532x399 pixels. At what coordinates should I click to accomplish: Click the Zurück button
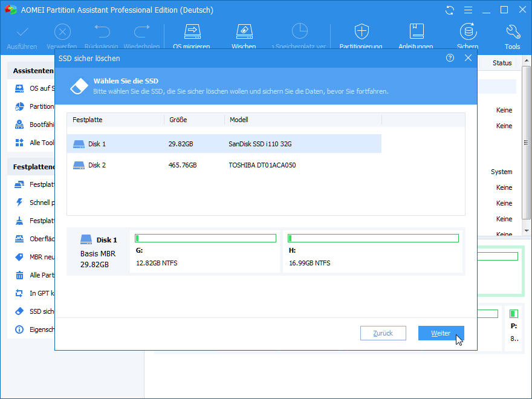pos(383,333)
